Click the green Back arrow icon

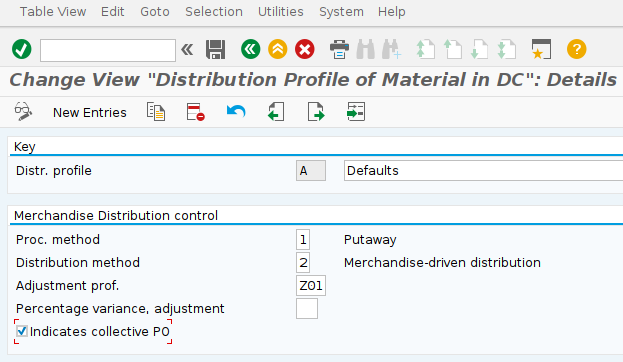tap(250, 50)
